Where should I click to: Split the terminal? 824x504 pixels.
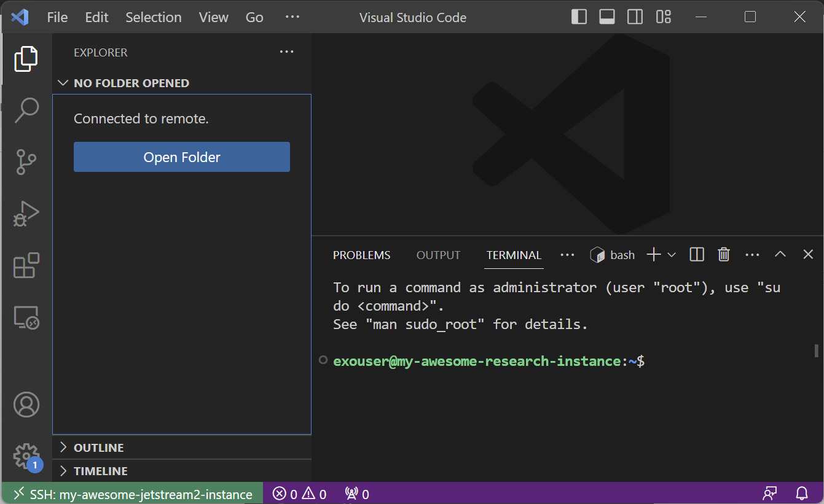pyautogui.click(x=697, y=255)
